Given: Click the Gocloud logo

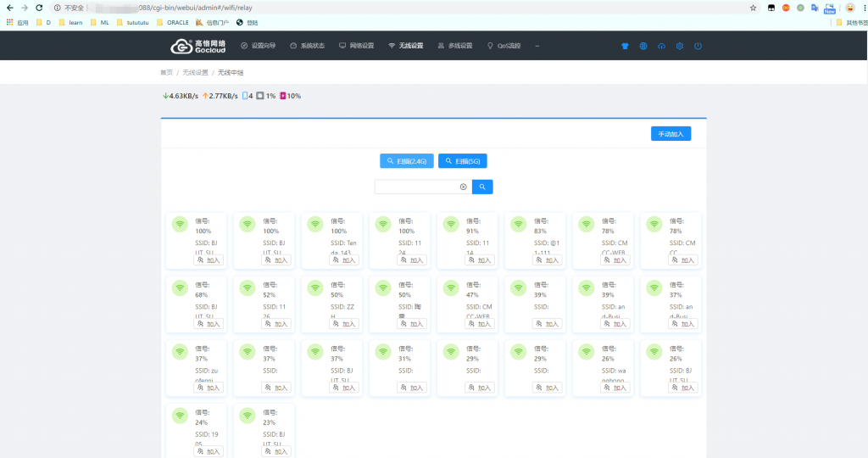Looking at the screenshot, I should point(198,46).
